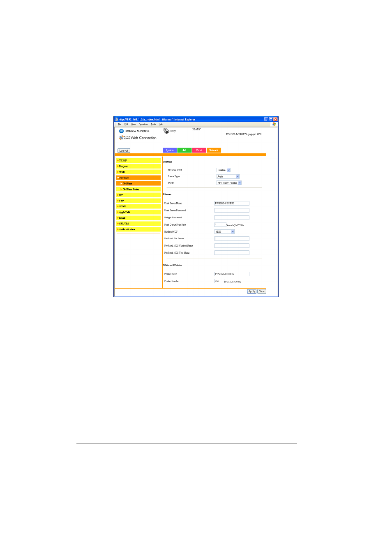Click the Printer Name field
The image size is (392, 555).
(x=232, y=274)
